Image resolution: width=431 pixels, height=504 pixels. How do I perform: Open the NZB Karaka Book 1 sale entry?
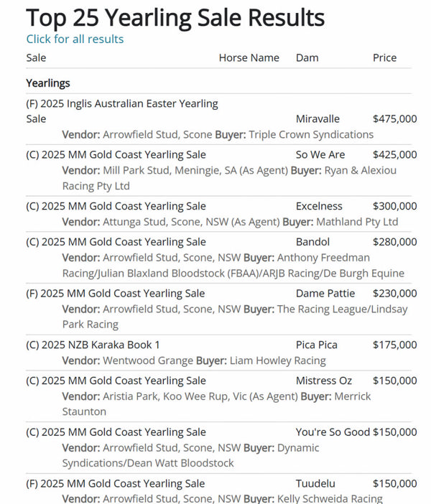pos(93,345)
